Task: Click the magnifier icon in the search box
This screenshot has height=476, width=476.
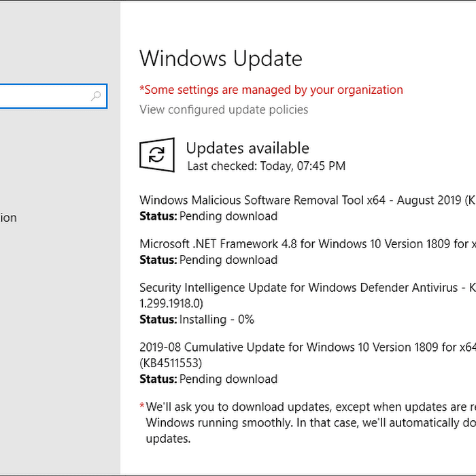Action: pyautogui.click(x=96, y=97)
